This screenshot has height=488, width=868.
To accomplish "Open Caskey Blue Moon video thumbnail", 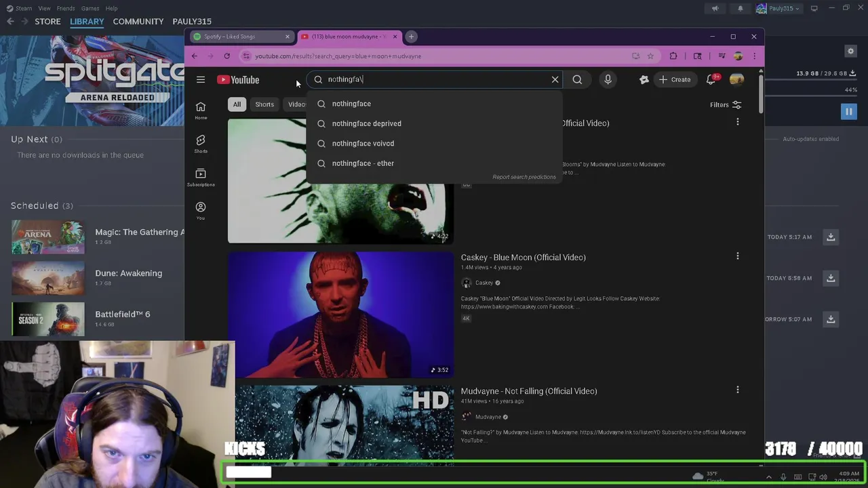I will point(340,314).
